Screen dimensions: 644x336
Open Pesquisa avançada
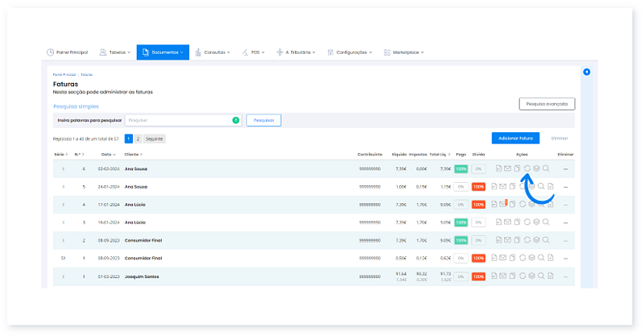point(547,104)
